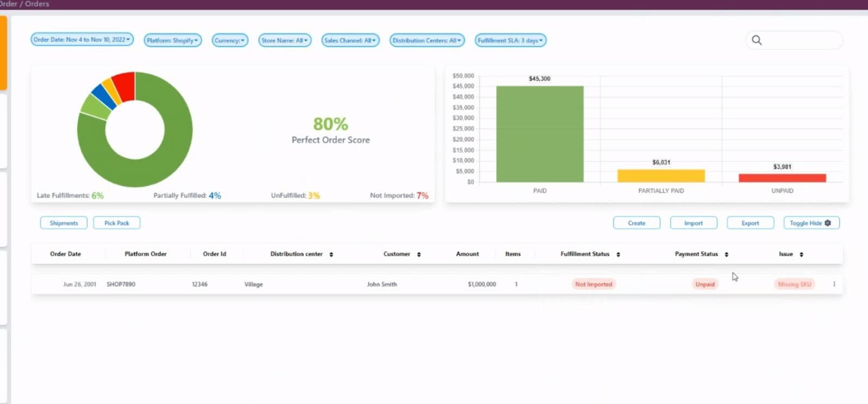This screenshot has width=868, height=404.
Task: Sort by Customer column arrows
Action: click(419, 254)
